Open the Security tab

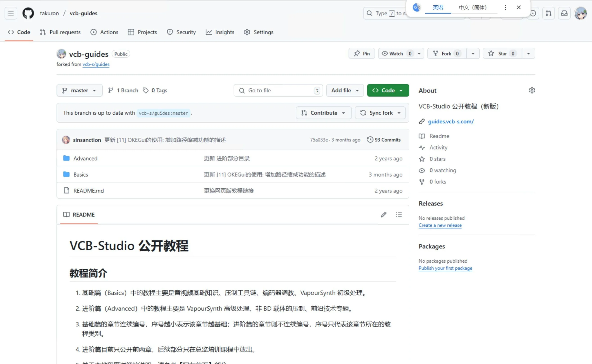tap(181, 32)
